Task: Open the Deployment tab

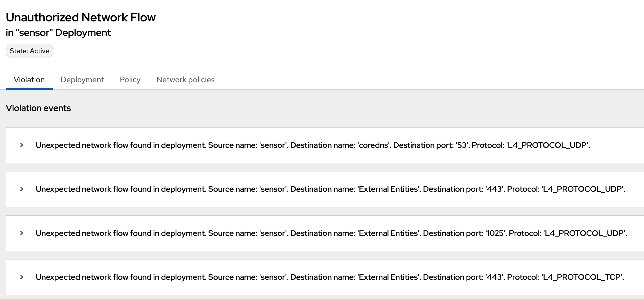Action: pyautogui.click(x=82, y=80)
